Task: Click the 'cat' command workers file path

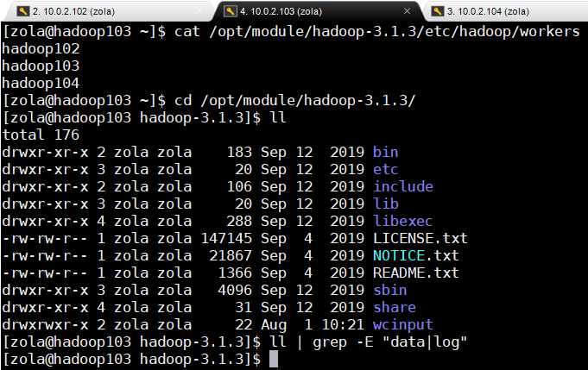Action: click(395, 31)
